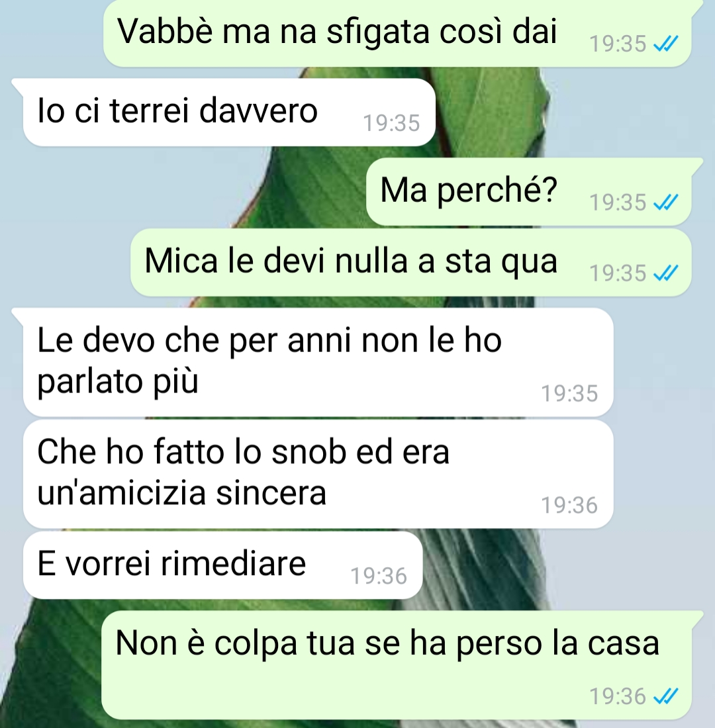Image resolution: width=715 pixels, height=728 pixels.
Task: Tap the 'Mica le devi nulla a sta qua' text
Action: pos(351,261)
